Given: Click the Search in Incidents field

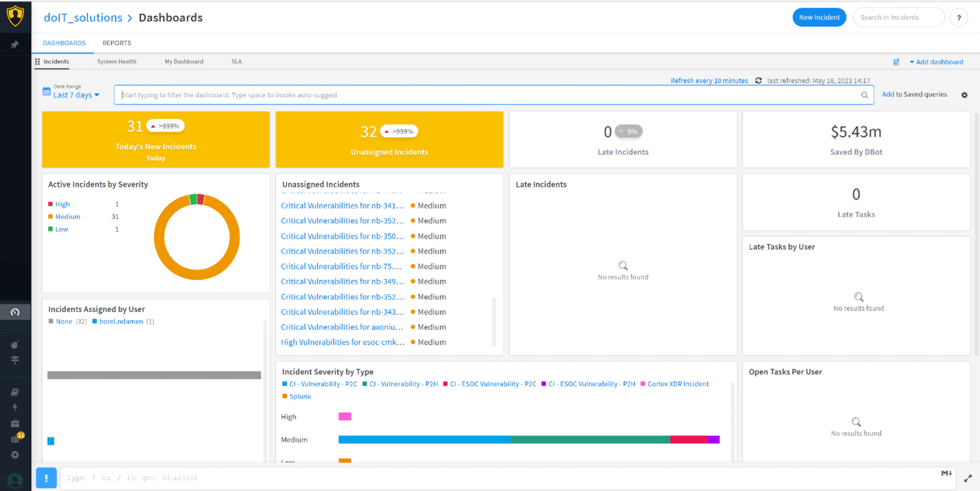Looking at the screenshot, I should (898, 18).
